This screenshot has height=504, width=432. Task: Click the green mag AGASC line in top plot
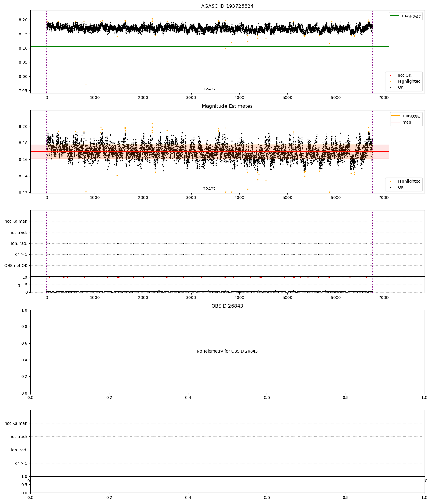click(x=210, y=47)
